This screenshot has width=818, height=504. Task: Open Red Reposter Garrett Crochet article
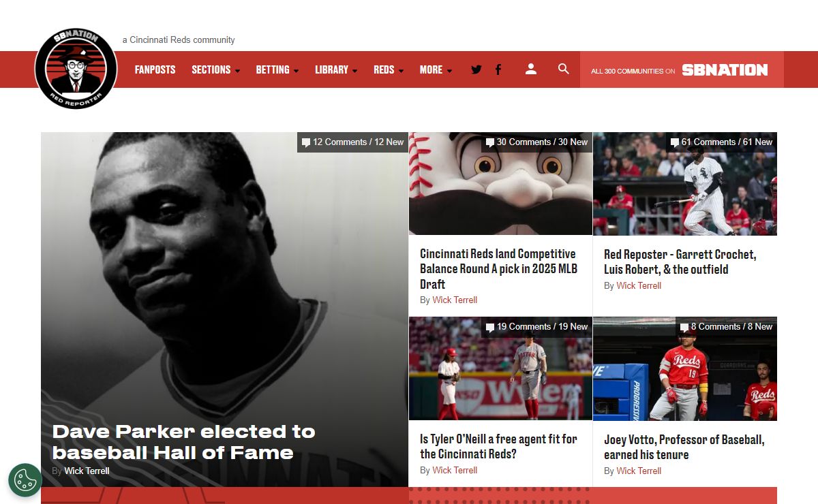tap(680, 262)
